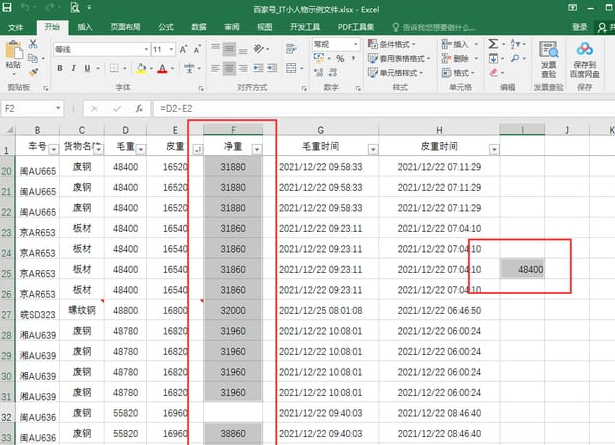Viewport: 615px width, 445px height.
Task: Open the 毛重时间 column filter dropdown
Action: pyautogui.click(x=373, y=149)
